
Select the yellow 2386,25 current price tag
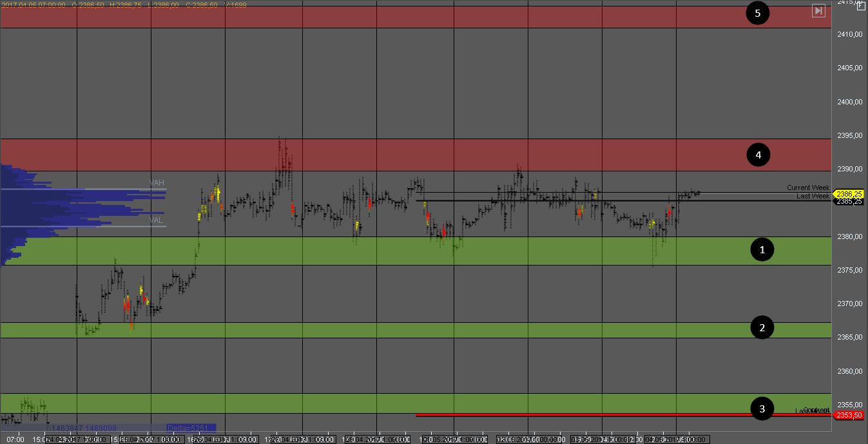[849, 193]
